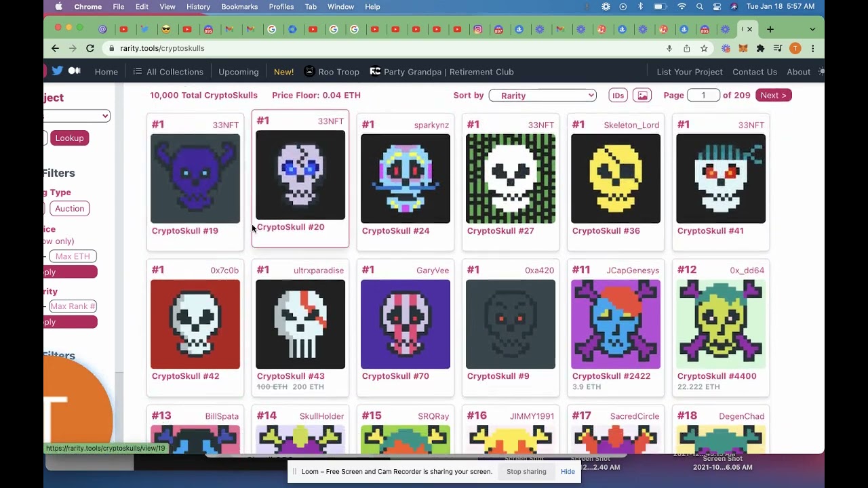Open the Bookmarks menu
This screenshot has width=868, height=488.
[239, 7]
